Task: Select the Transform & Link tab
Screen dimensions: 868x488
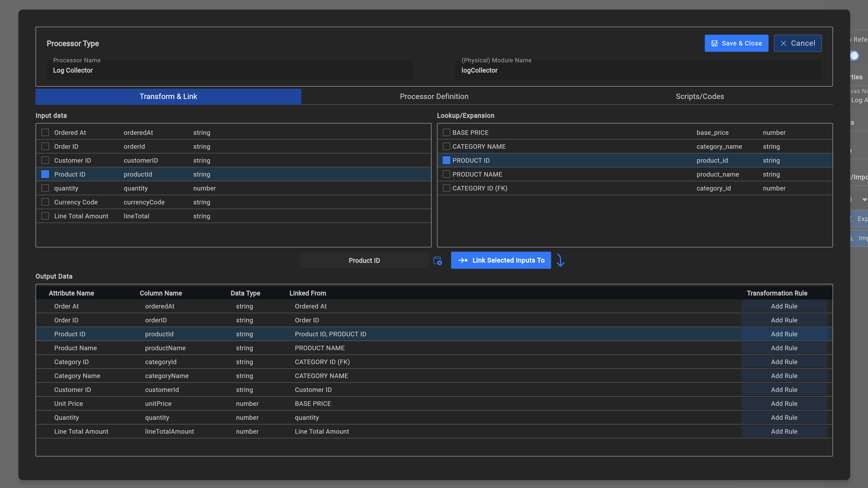Action: pos(168,96)
